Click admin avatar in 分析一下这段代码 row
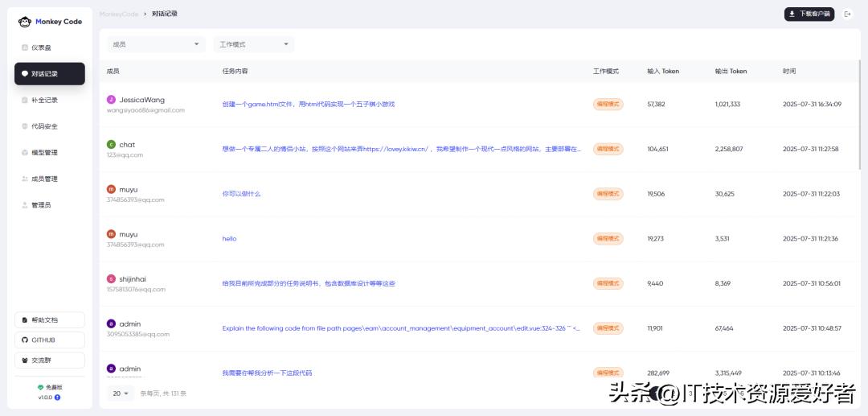 tap(111, 369)
